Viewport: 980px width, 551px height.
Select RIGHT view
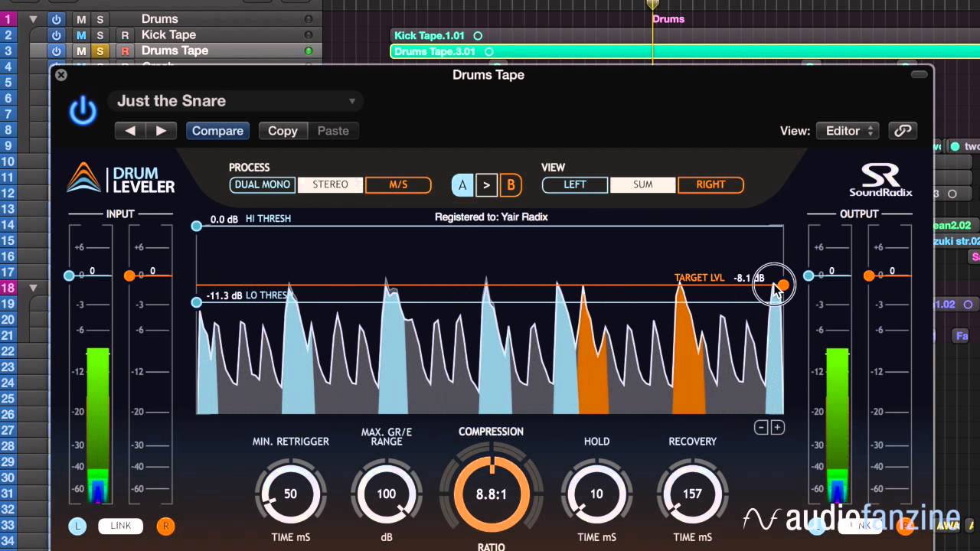[710, 184]
